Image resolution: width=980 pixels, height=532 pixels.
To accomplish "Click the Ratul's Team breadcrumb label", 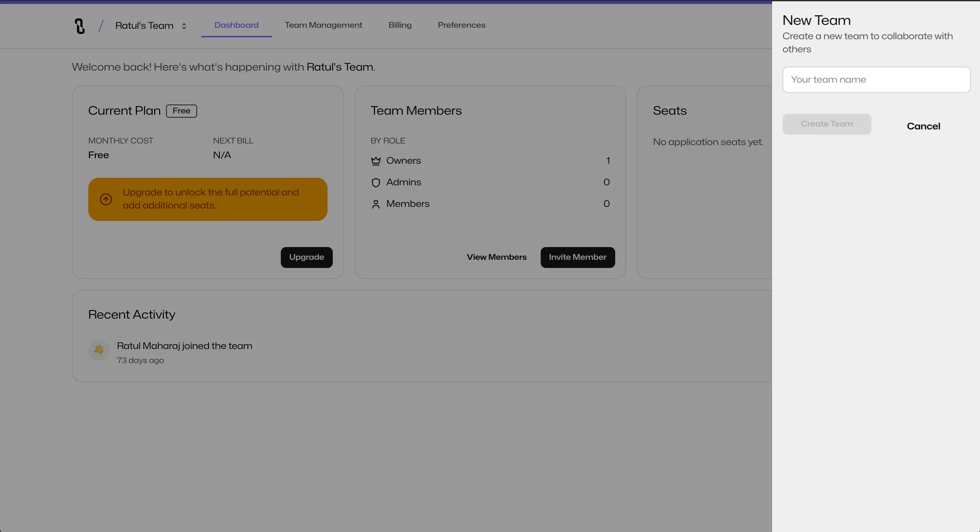I will click(144, 25).
